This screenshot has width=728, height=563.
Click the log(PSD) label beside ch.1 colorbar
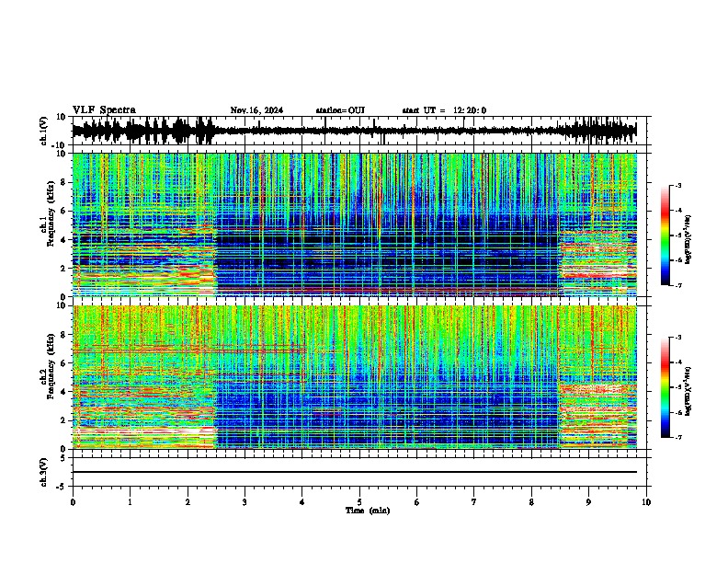(688, 240)
